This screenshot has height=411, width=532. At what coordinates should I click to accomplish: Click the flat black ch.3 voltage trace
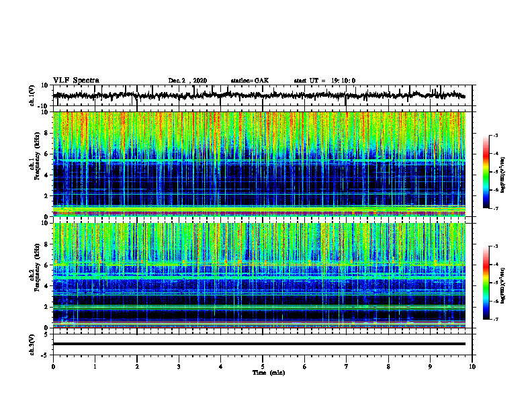click(x=259, y=344)
